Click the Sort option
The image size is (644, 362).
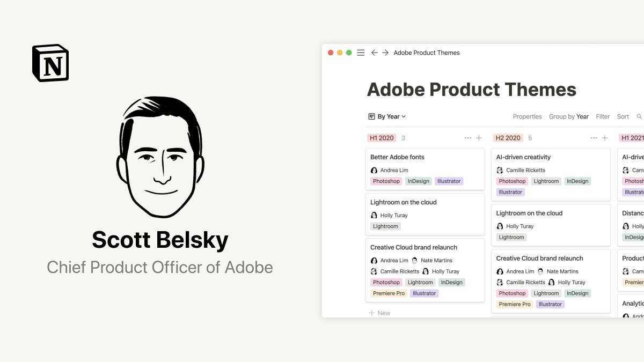(623, 116)
